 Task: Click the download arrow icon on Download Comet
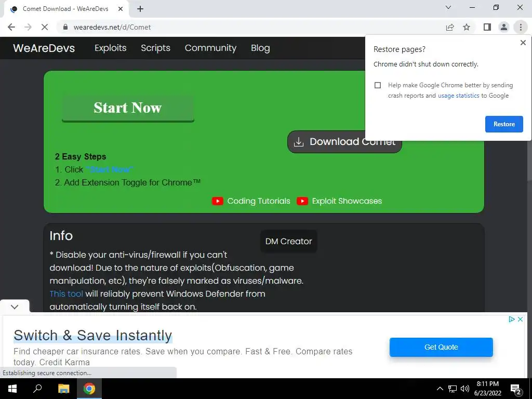coord(299,142)
